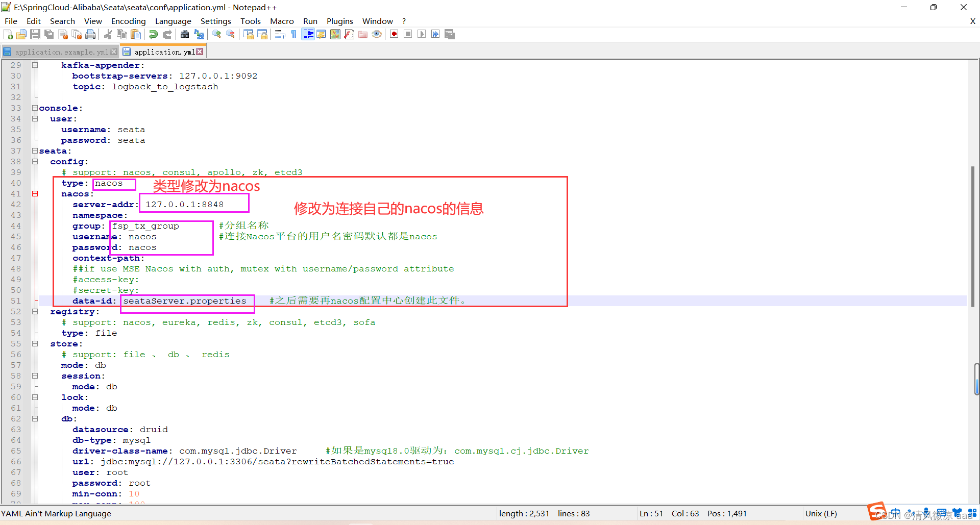Screen dimensions: 980x525
Task: Toggle word wrap in the toolbar
Action: click(x=280, y=34)
